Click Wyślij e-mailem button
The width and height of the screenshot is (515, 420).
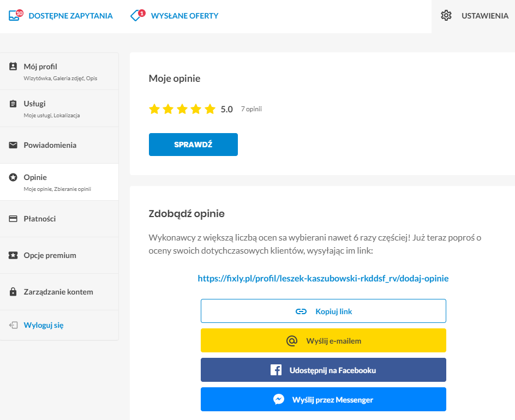click(x=324, y=340)
